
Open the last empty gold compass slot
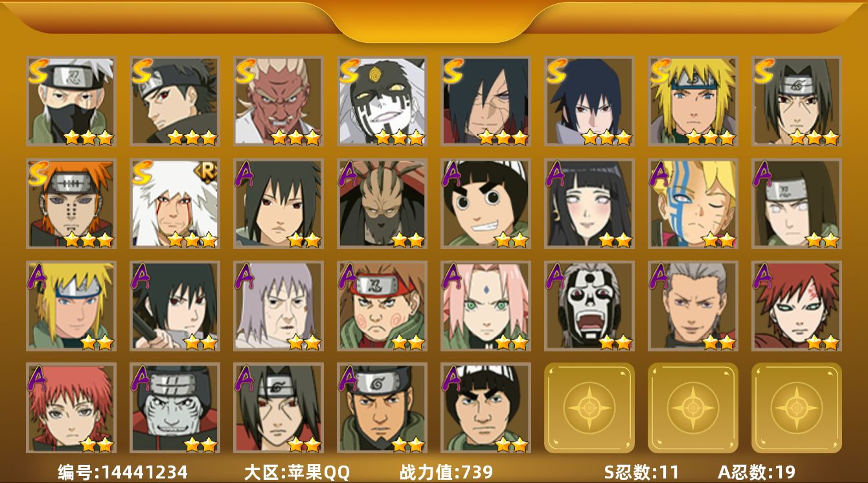(797, 408)
